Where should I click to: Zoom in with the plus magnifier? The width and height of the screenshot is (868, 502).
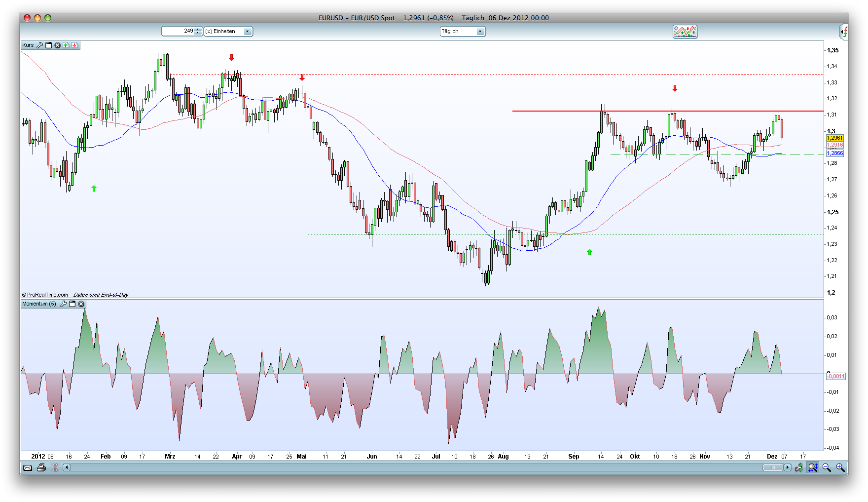[840, 467]
